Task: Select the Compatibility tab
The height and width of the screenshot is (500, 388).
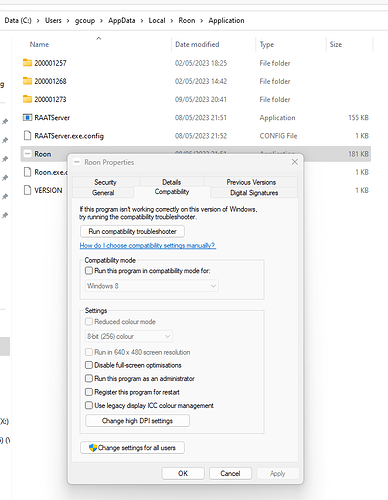Action: pos(172,192)
